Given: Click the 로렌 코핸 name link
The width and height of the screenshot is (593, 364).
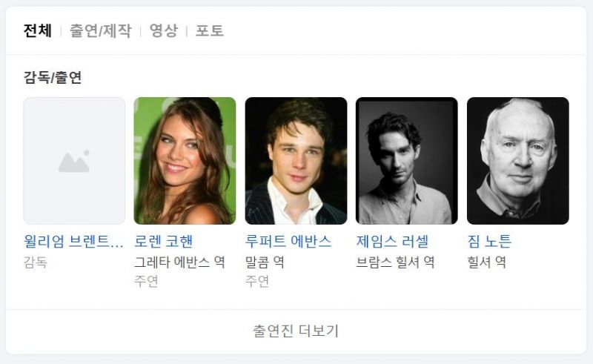Looking at the screenshot, I should coord(164,242).
